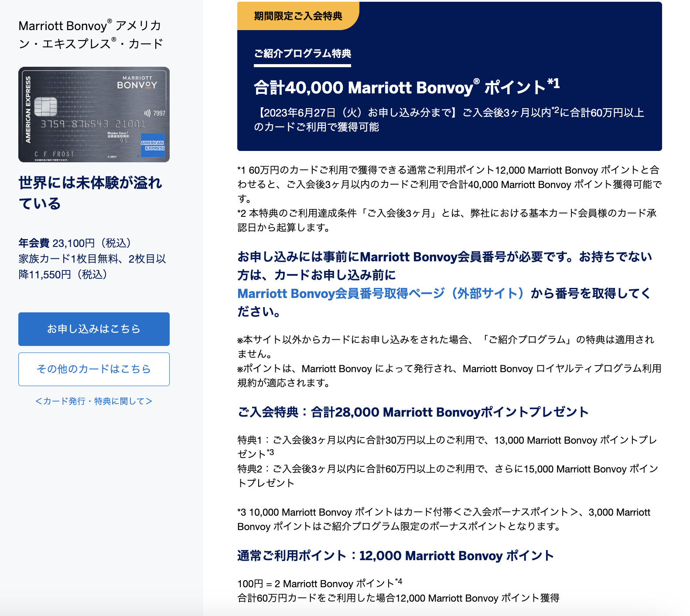Click the *2 footnote about ご入会後3ヶ月
Image resolution: width=690 pixels, height=616 pixels.
pyautogui.click(x=447, y=220)
